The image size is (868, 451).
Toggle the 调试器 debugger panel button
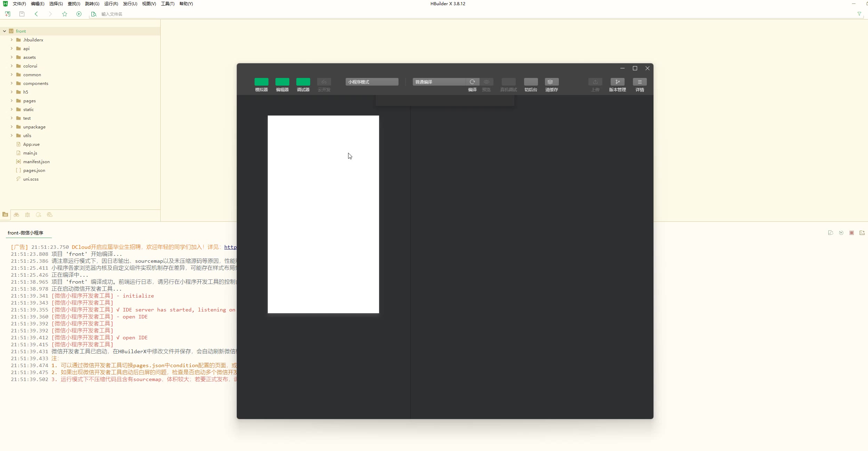tap(303, 82)
